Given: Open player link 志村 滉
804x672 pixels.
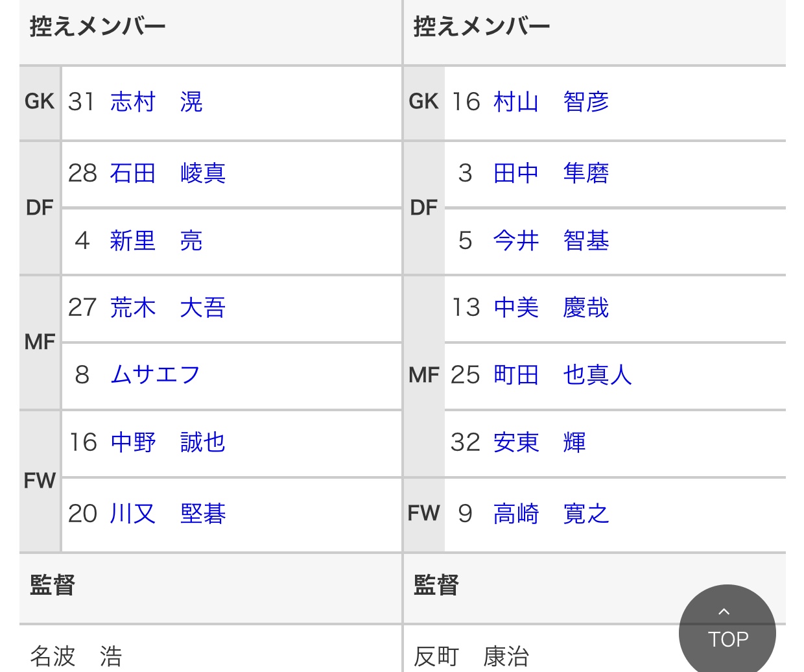Looking at the screenshot, I should coord(156,102).
